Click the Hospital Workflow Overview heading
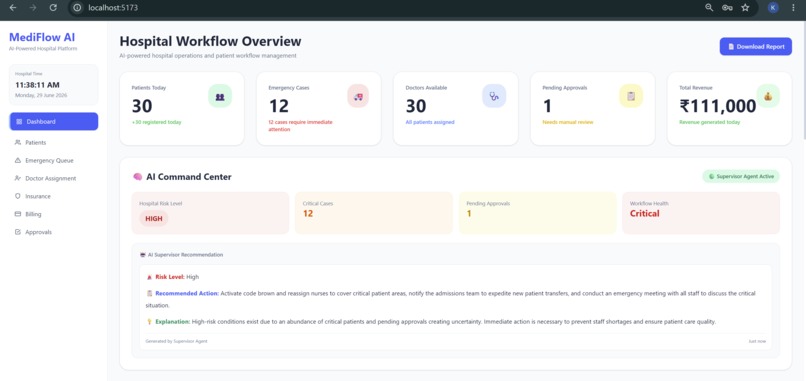This screenshot has height=381, width=806. 210,41
